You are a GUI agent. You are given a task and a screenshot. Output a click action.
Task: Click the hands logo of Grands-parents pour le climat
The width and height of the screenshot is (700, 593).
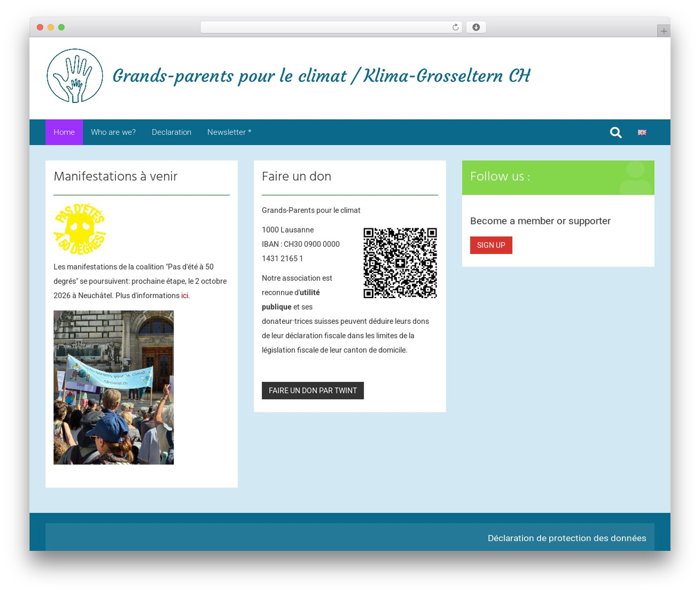(x=75, y=75)
